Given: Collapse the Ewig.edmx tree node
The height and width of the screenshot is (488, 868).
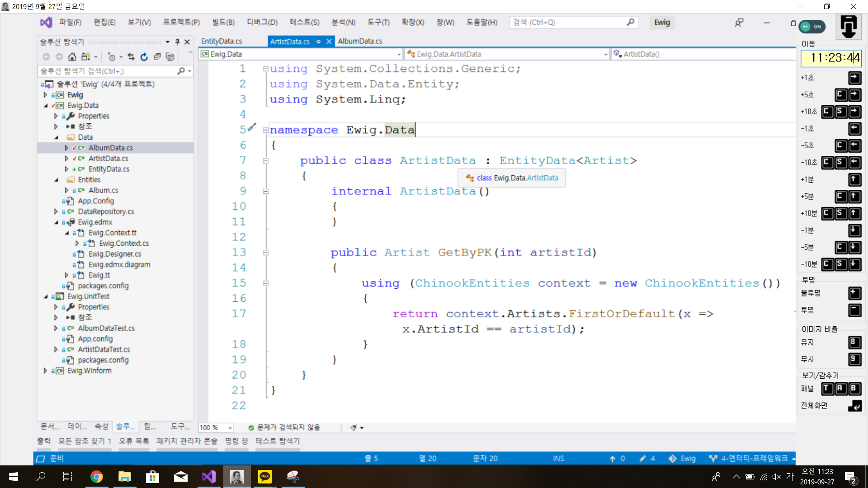Looking at the screenshot, I should tap(57, 222).
